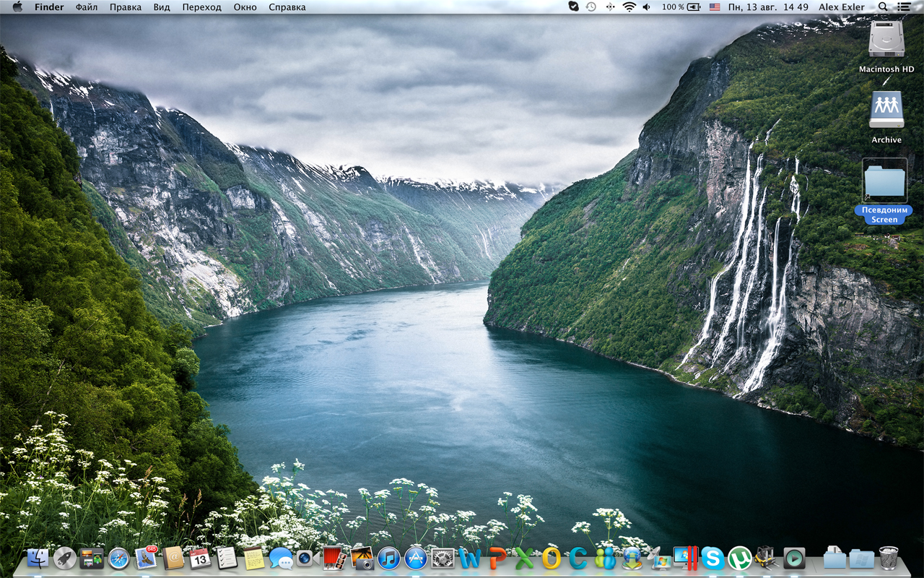
Task: Click the Spotlight search magnifier
Action: click(x=884, y=7)
